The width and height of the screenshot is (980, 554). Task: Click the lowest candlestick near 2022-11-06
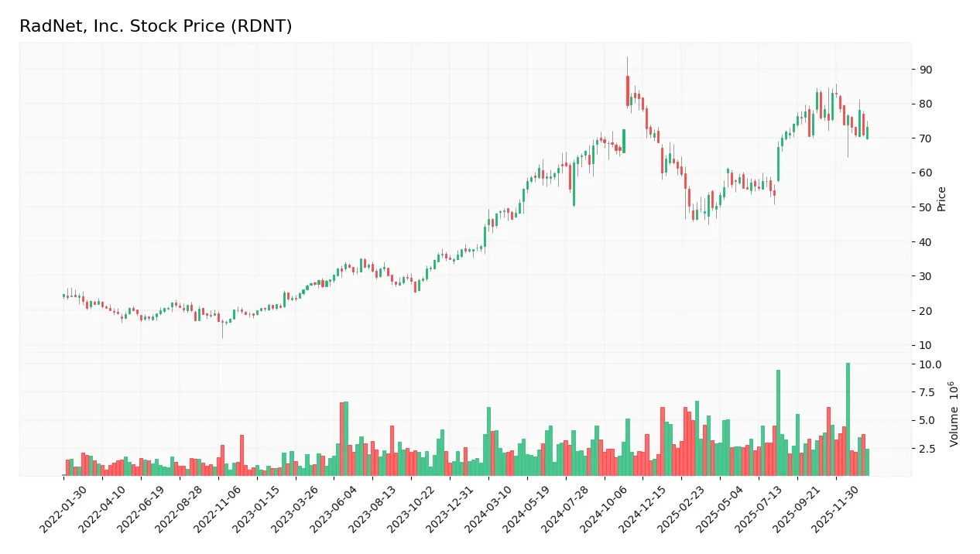point(222,327)
